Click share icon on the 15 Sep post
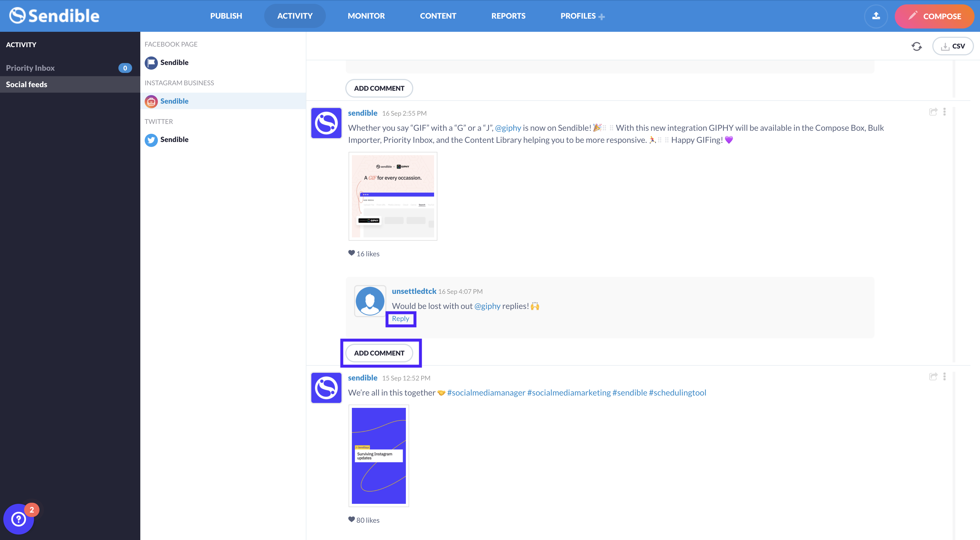980x540 pixels. pos(933,376)
